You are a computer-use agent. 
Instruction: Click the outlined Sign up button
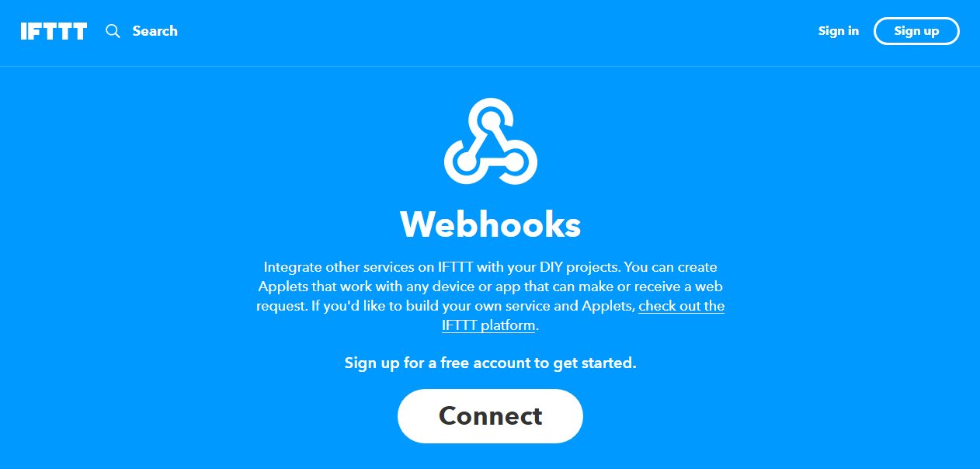click(916, 31)
